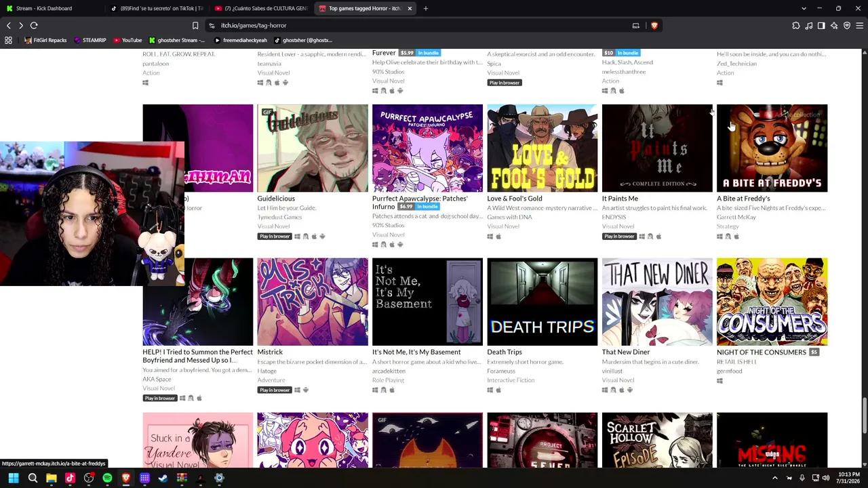This screenshot has height=488, width=868.
Task: Open a new browser tab
Action: [426, 8]
